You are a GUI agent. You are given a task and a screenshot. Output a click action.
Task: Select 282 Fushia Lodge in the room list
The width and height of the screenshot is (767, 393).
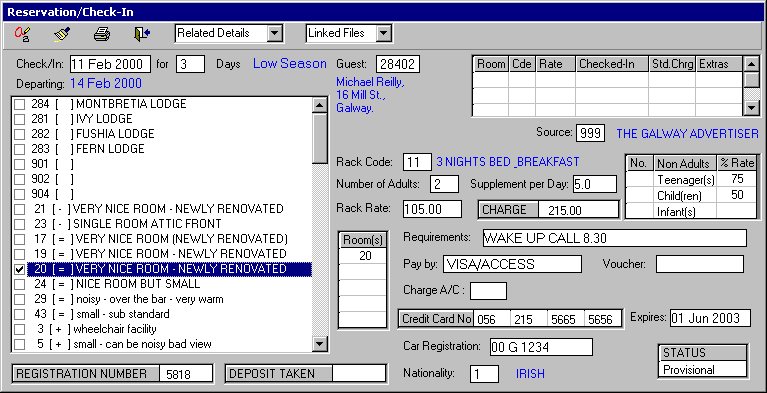pyautogui.click(x=92, y=134)
